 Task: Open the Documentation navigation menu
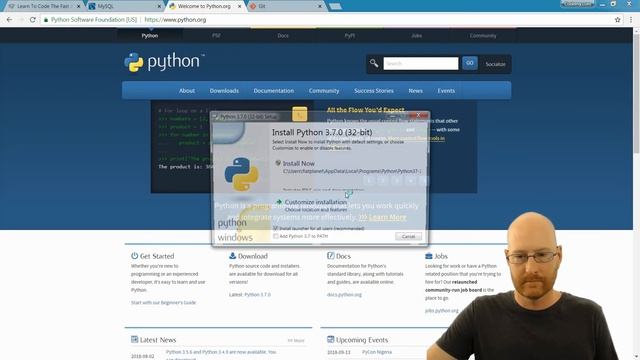[x=273, y=91]
